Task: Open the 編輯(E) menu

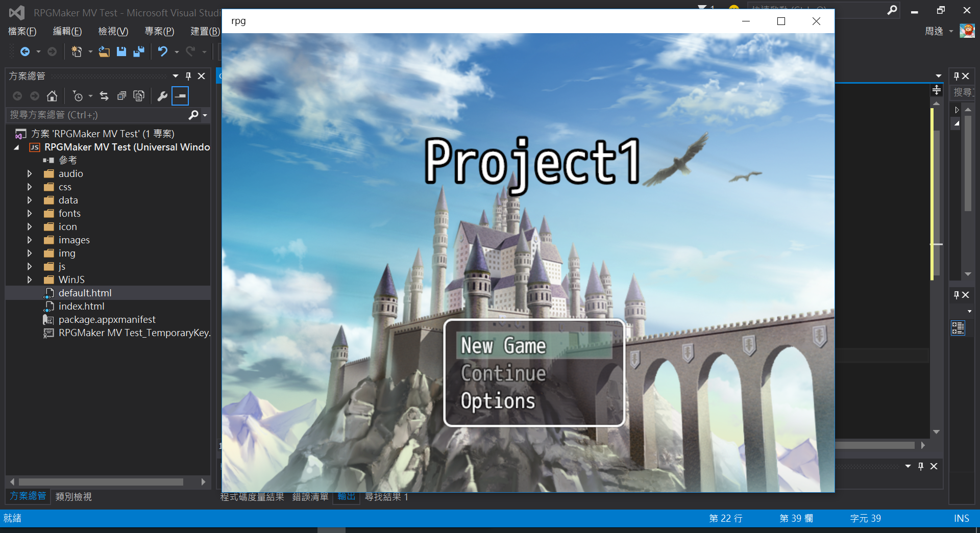Action: click(67, 31)
